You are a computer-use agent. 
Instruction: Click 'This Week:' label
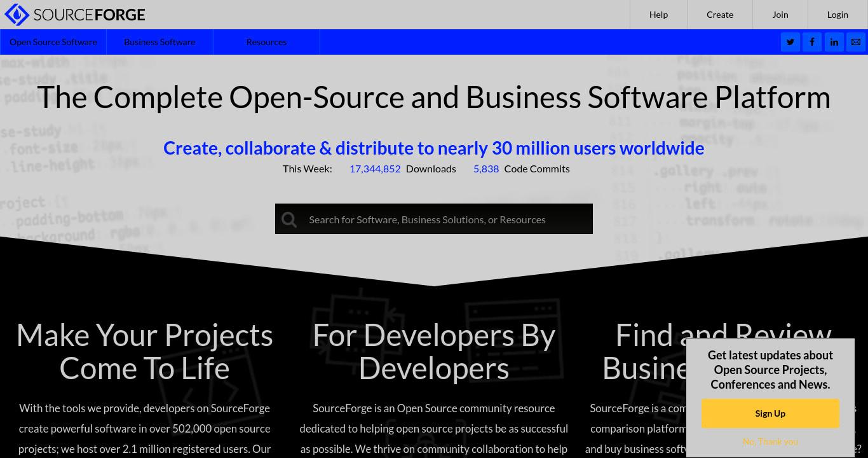tap(308, 169)
